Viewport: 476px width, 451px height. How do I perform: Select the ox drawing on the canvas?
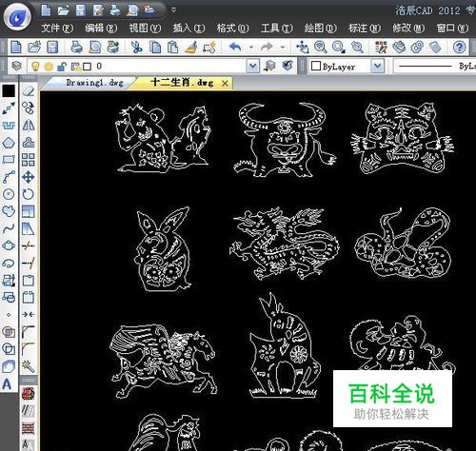point(285,140)
